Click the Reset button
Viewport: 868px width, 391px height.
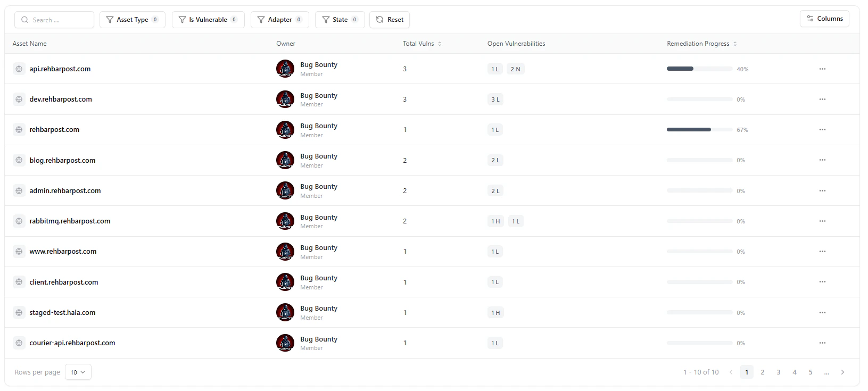[389, 19]
